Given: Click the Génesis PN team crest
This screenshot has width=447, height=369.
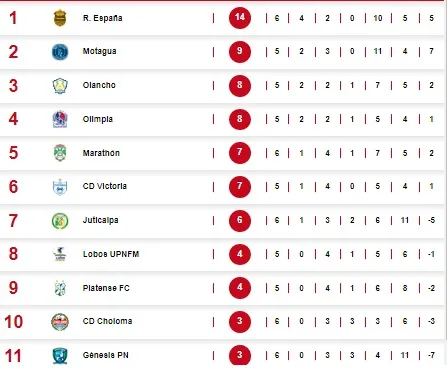Looking at the screenshot, I should click(x=60, y=356).
